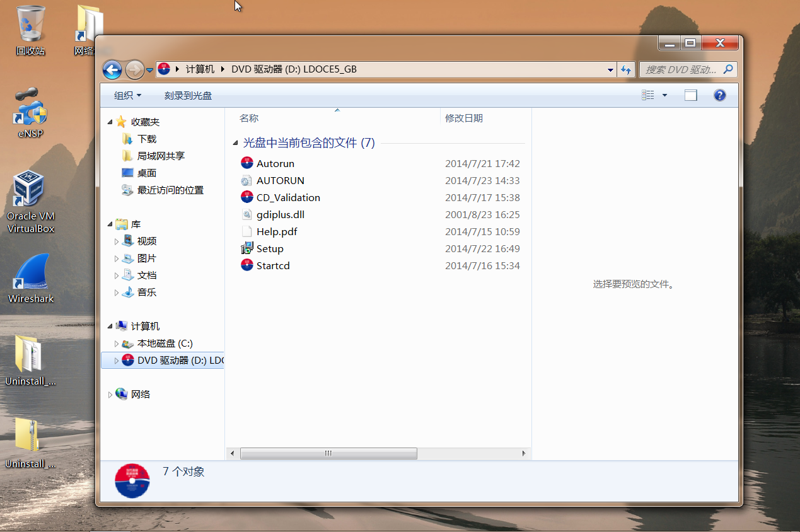Select 桌面 in favorites
The height and width of the screenshot is (532, 800).
click(146, 173)
